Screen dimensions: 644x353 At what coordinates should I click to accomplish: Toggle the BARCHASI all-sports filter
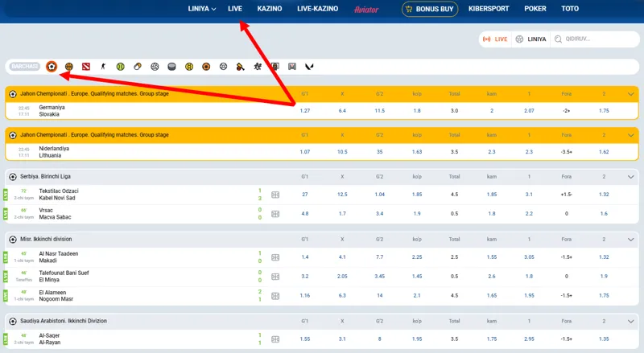click(x=24, y=66)
